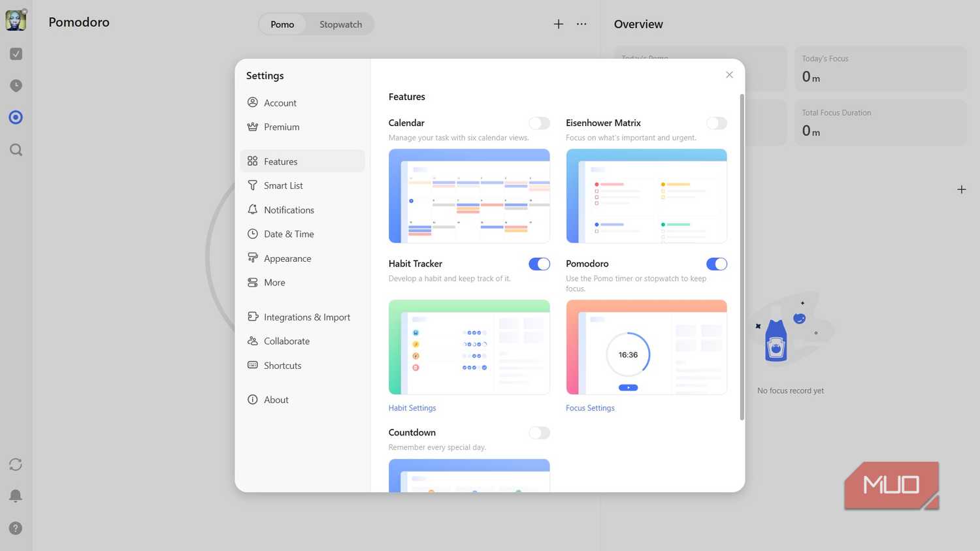
Task: Select Features in settings sidebar
Action: tap(302, 161)
